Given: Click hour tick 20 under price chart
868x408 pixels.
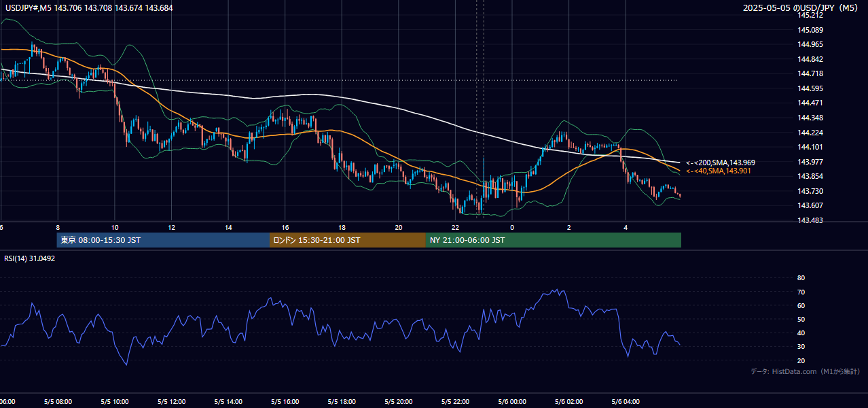Looking at the screenshot, I should point(399,227).
